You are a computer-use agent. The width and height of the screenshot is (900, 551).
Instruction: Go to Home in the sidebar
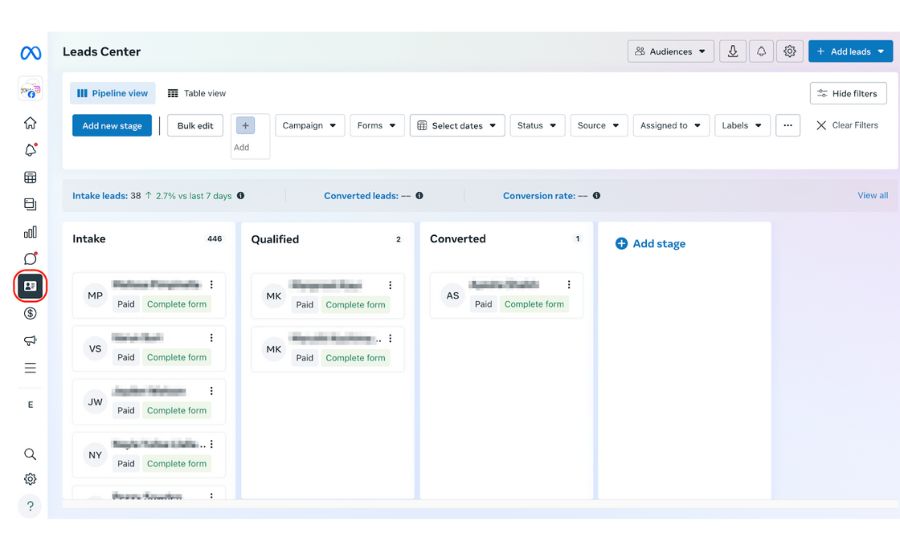(x=30, y=123)
